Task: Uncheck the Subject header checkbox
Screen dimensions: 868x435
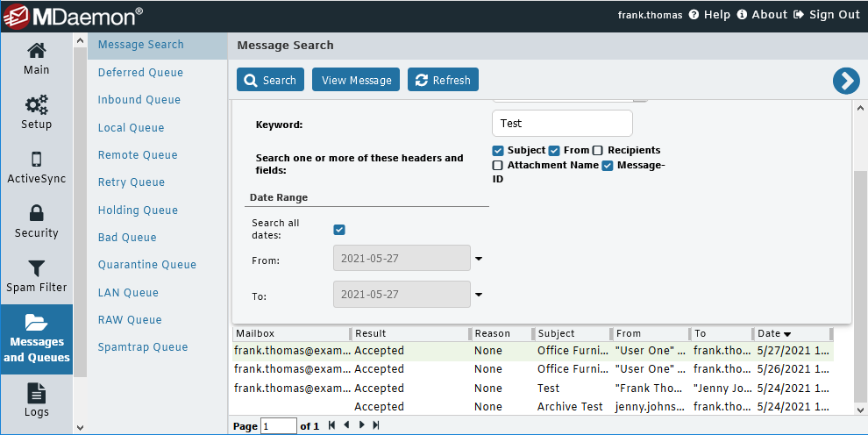Action: click(498, 151)
